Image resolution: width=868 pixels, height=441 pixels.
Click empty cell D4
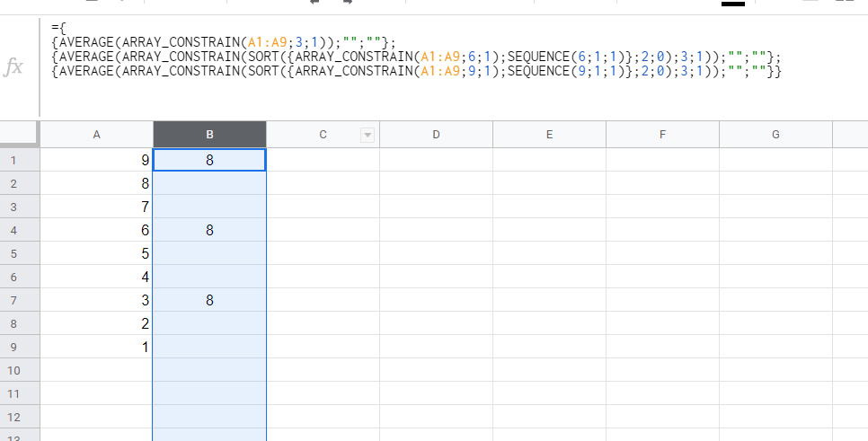coord(436,230)
